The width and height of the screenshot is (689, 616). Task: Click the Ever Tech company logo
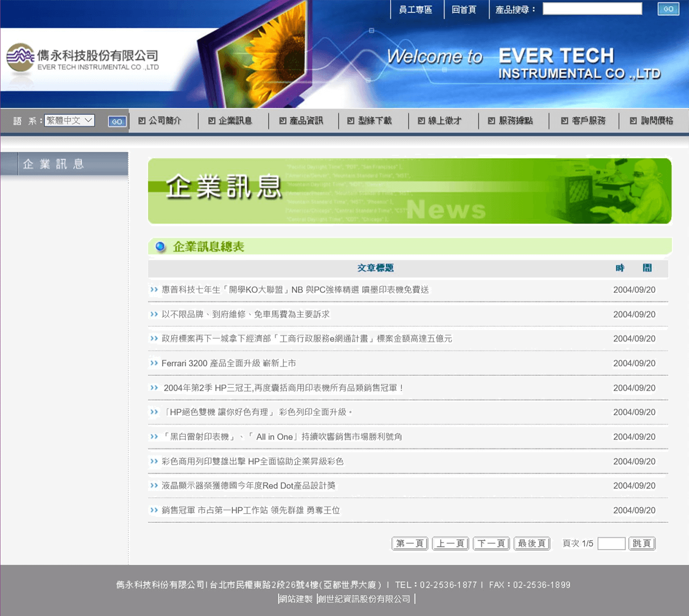pyautogui.click(x=82, y=58)
